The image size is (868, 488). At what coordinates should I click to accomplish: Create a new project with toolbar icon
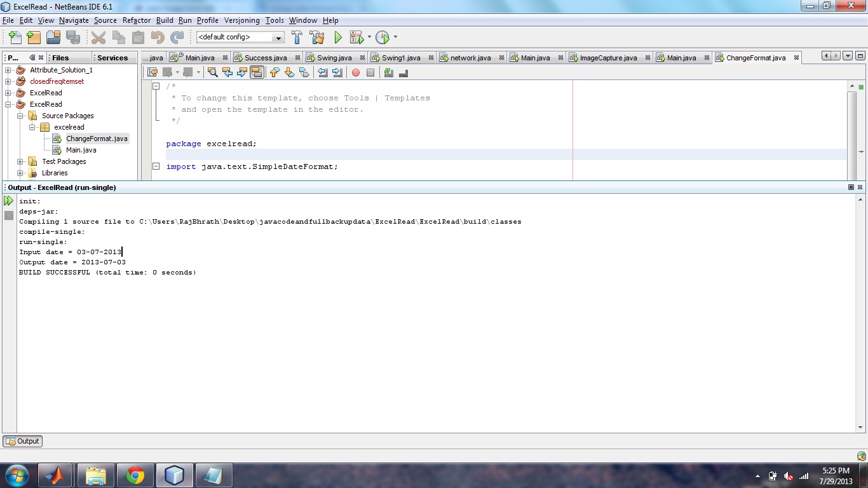click(34, 37)
